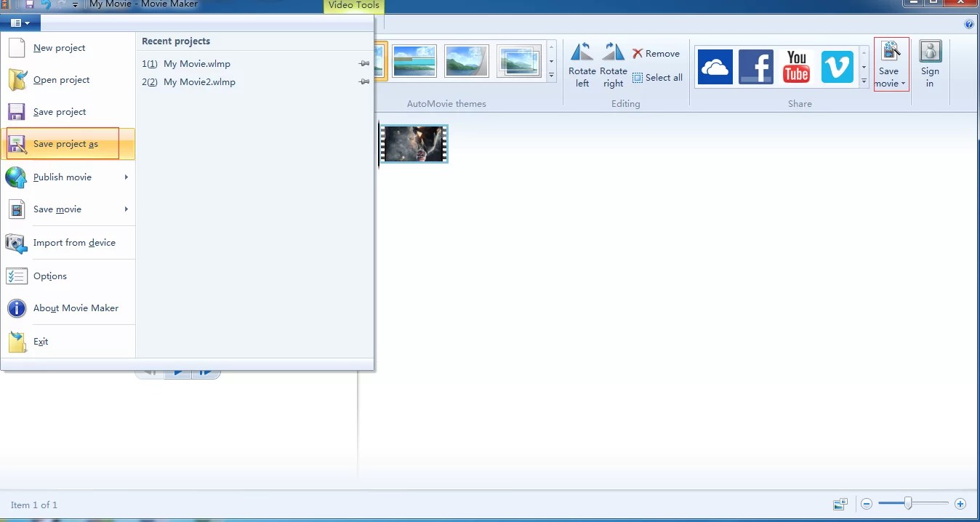This screenshot has width=980, height=522.
Task: Publish the movie to YouTube
Action: click(796, 66)
